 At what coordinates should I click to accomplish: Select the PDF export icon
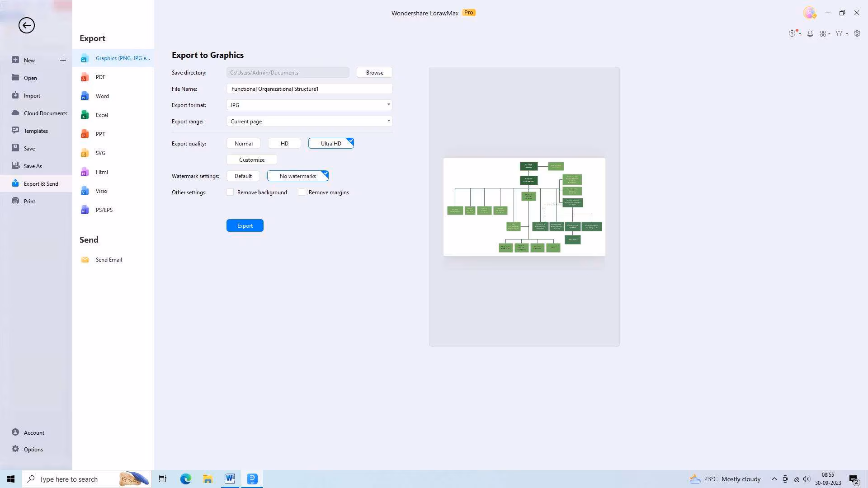(85, 77)
